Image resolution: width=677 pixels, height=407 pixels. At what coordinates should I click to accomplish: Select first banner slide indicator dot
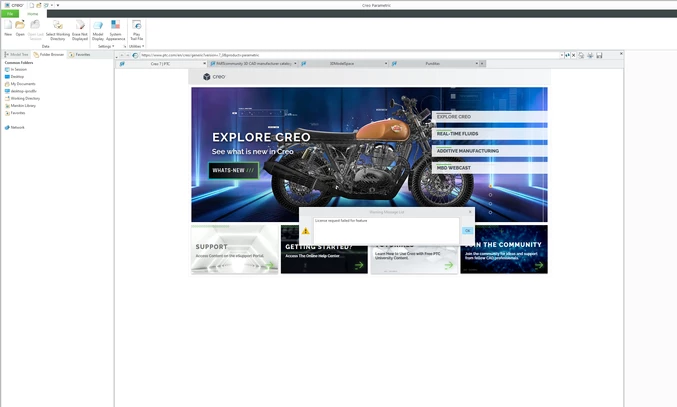coord(490,186)
